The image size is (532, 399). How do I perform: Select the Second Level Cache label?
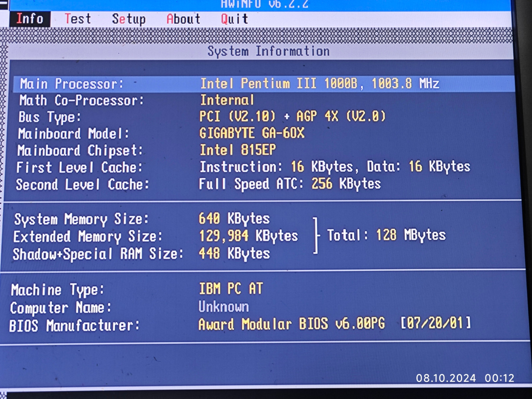coord(82,184)
